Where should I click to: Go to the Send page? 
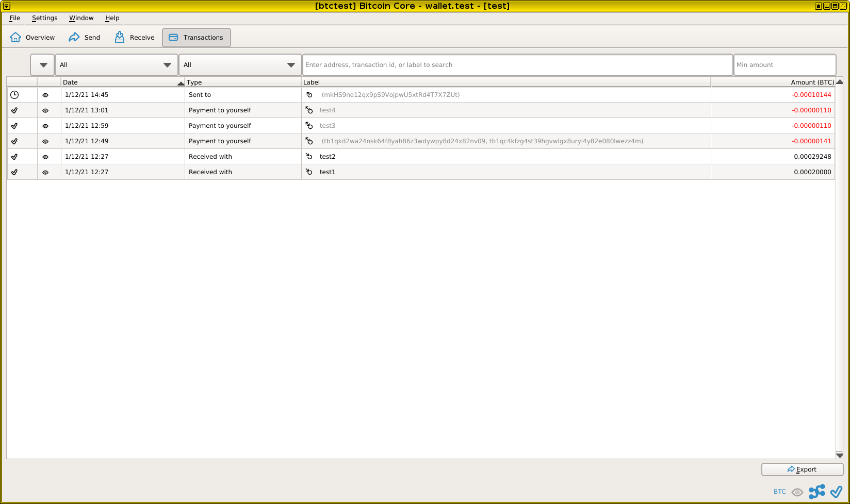pyautogui.click(x=85, y=38)
